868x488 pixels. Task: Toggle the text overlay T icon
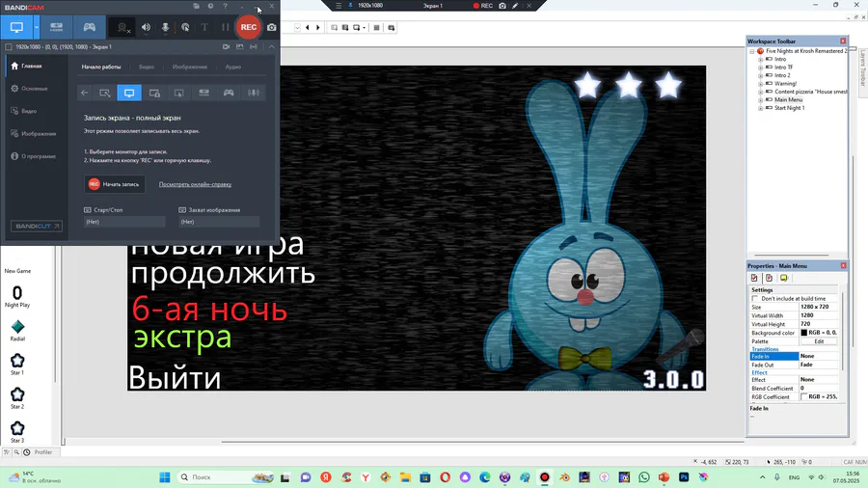click(204, 27)
